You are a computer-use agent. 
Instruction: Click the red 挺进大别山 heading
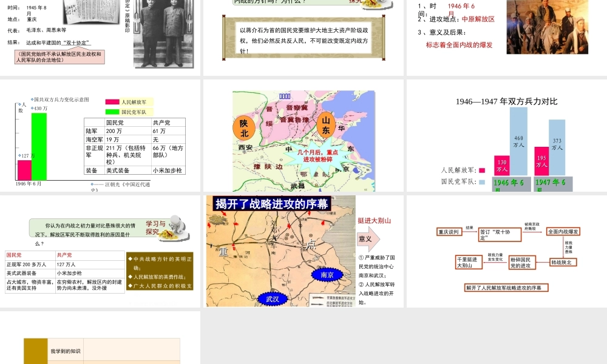point(374,220)
